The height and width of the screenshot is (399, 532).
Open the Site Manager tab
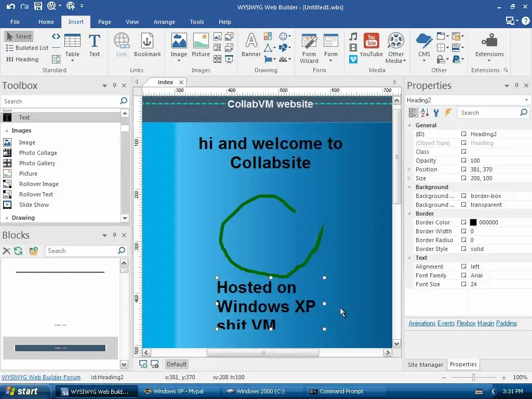click(425, 364)
